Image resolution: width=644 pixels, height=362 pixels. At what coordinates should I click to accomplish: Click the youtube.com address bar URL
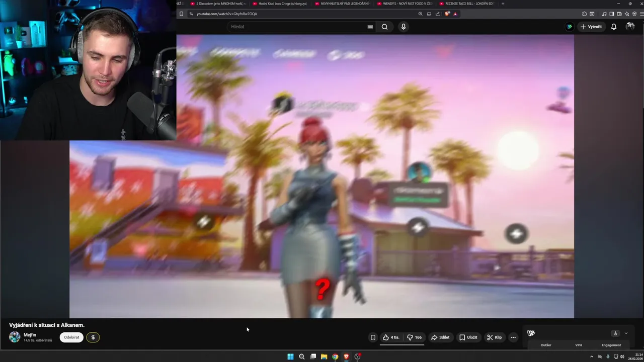(227, 14)
